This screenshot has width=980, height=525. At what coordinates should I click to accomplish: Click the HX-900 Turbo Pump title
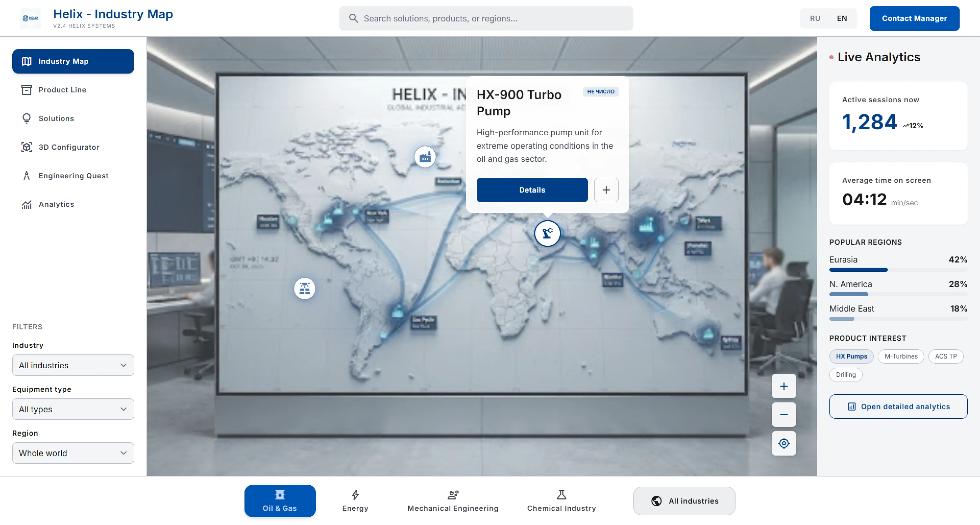tap(519, 103)
